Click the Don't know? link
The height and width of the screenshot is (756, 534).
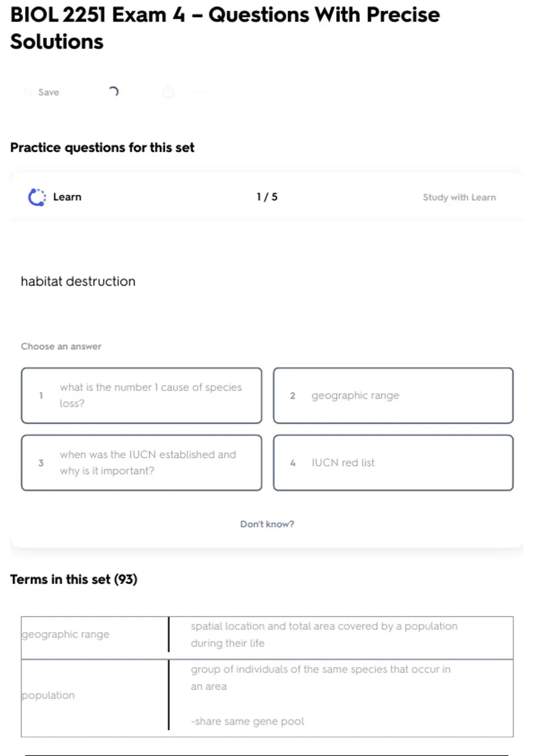pos(267,524)
